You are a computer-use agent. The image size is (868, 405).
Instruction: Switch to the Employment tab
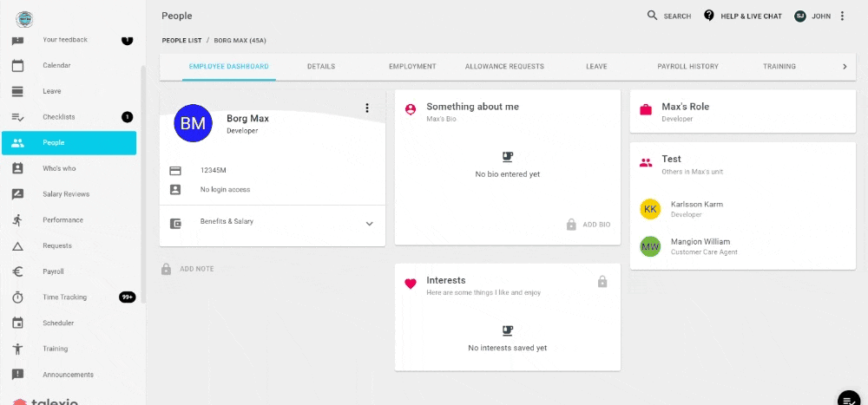tap(412, 67)
